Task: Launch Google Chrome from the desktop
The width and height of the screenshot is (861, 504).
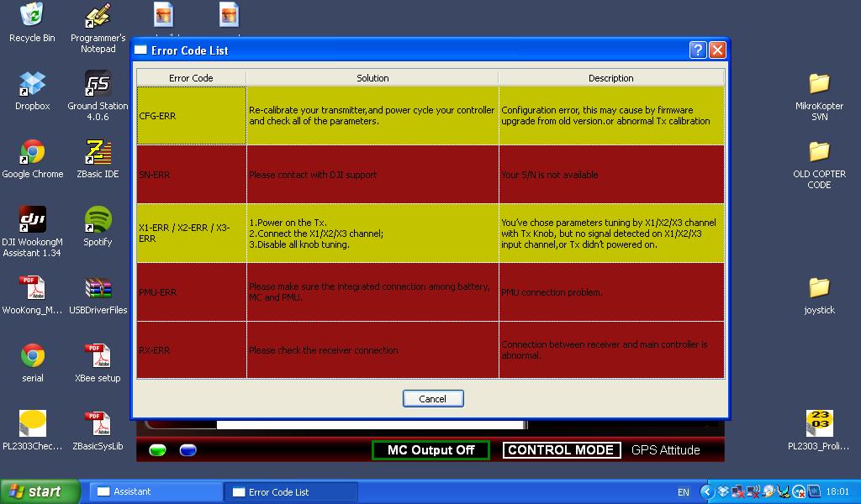Action: [x=32, y=153]
